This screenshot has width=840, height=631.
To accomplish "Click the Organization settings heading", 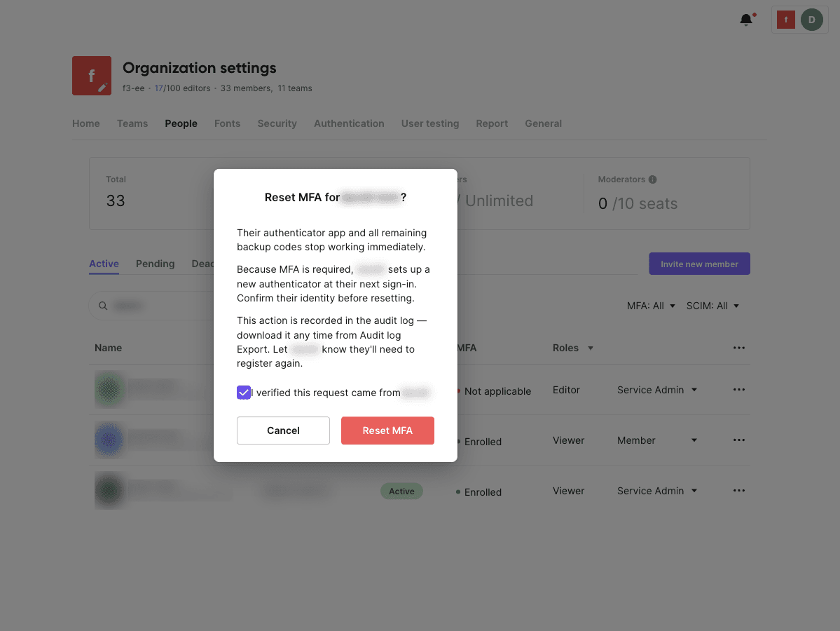I will click(199, 68).
